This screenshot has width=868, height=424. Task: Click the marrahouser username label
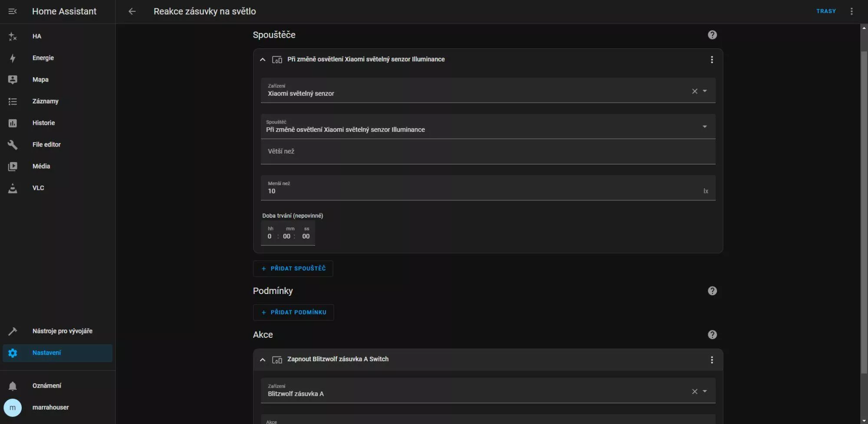click(50, 408)
